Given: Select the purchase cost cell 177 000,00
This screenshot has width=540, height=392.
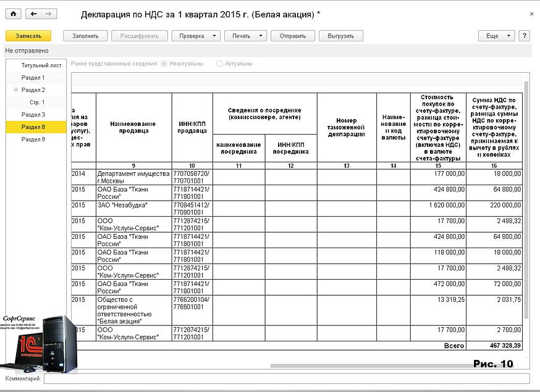Looking at the screenshot, I should point(438,177).
